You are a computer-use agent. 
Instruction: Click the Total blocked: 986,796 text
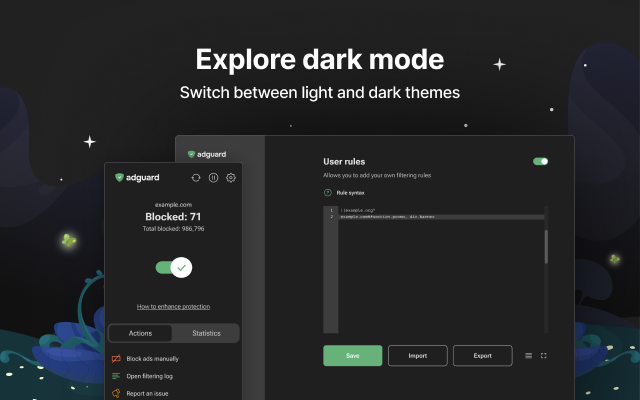[x=173, y=229]
